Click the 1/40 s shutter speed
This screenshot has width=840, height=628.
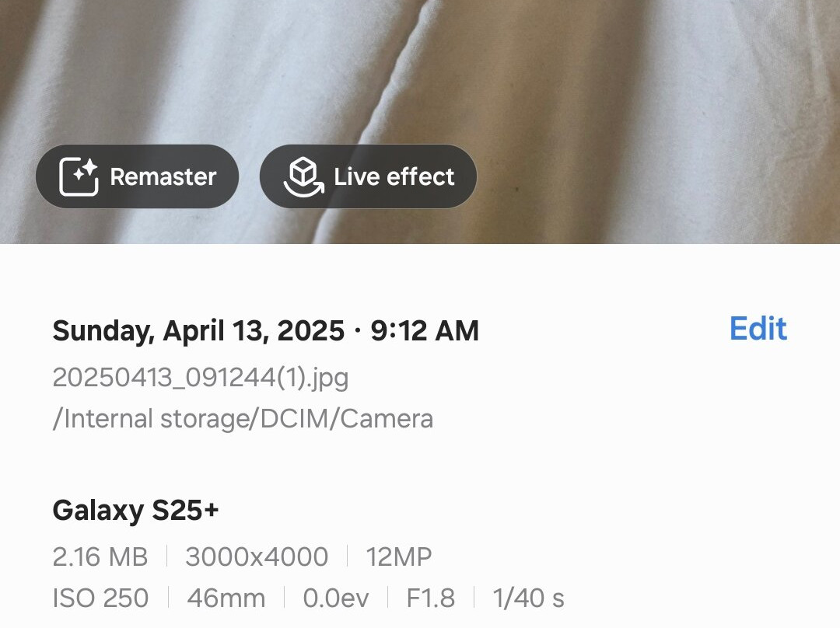coord(528,598)
